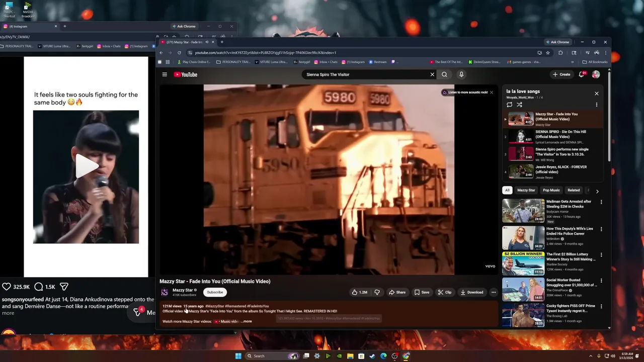Screen dimensions: 644x362
Task: Select the Mazzy Star filter chip
Action: (526, 190)
